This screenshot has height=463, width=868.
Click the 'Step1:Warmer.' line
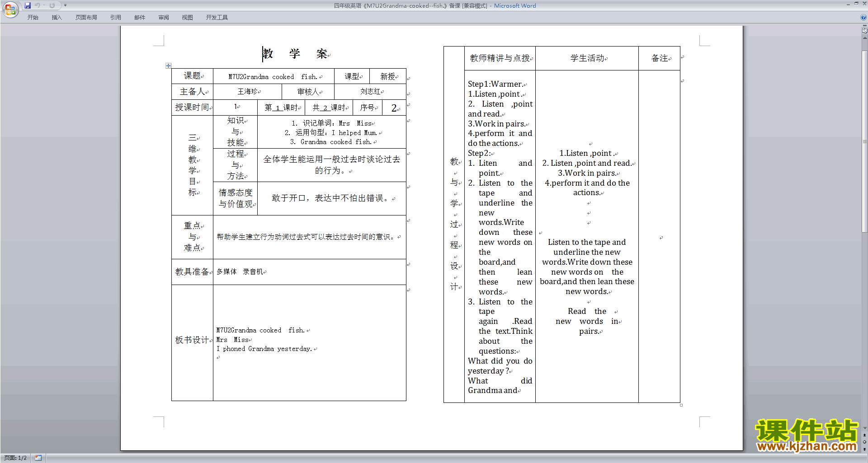tap(495, 84)
